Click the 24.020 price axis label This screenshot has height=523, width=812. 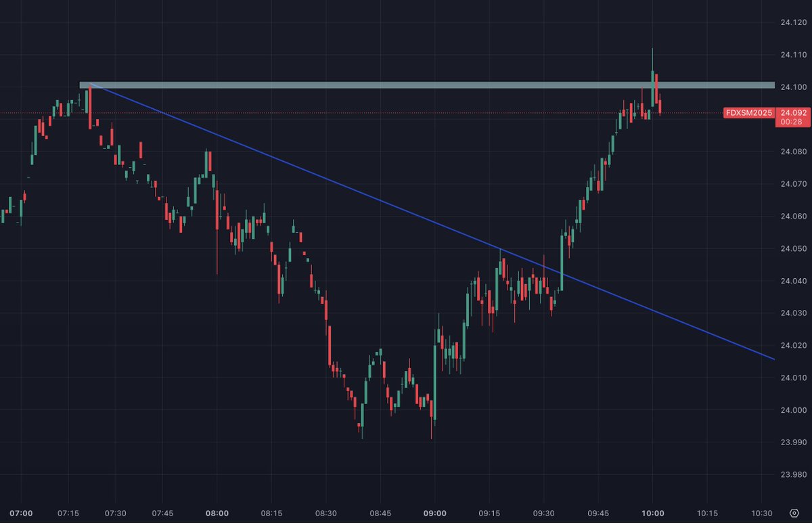pos(793,346)
